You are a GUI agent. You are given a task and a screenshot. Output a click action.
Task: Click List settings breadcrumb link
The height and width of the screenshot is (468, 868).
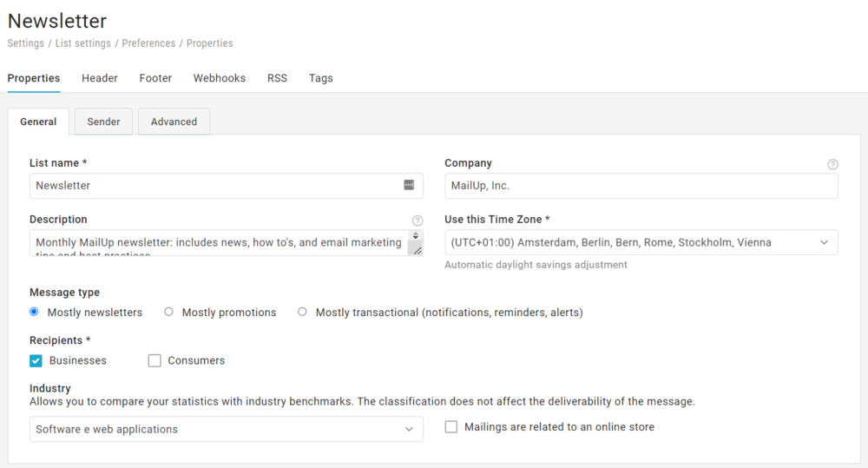pos(83,43)
